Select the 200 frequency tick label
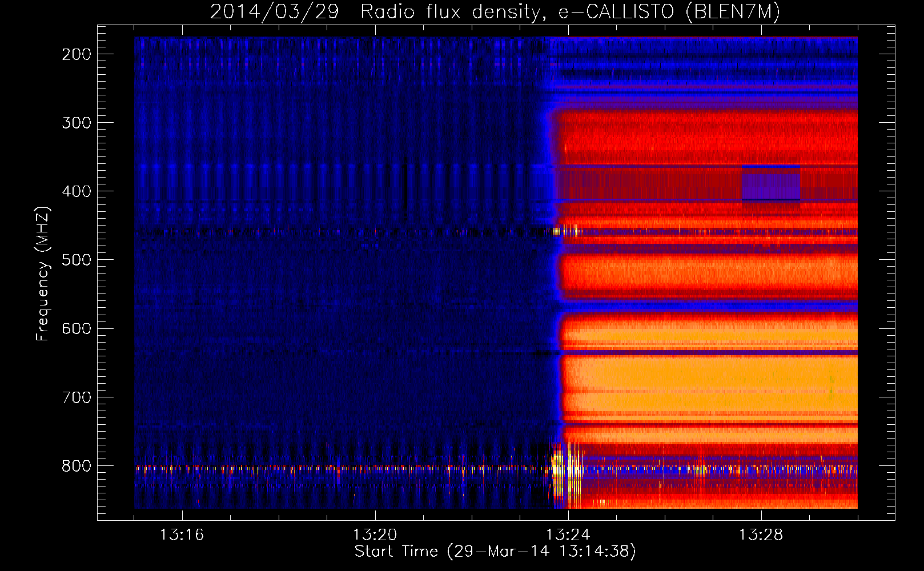The width and height of the screenshot is (924, 571). click(x=77, y=54)
